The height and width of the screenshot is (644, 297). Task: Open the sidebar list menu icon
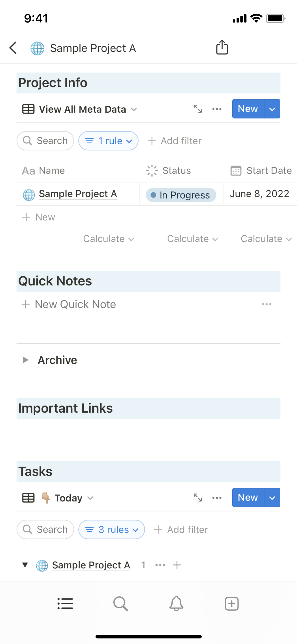click(65, 604)
